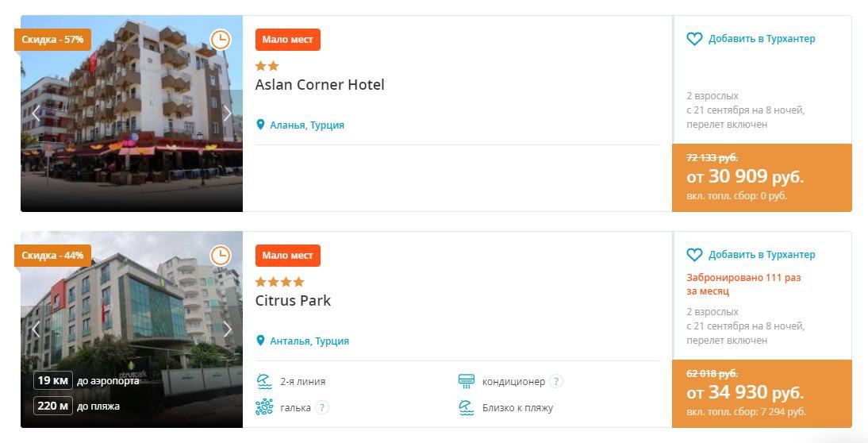Click the от 30 909 руб. price button
Image resolution: width=868 pixels, height=443 pixels.
click(761, 177)
